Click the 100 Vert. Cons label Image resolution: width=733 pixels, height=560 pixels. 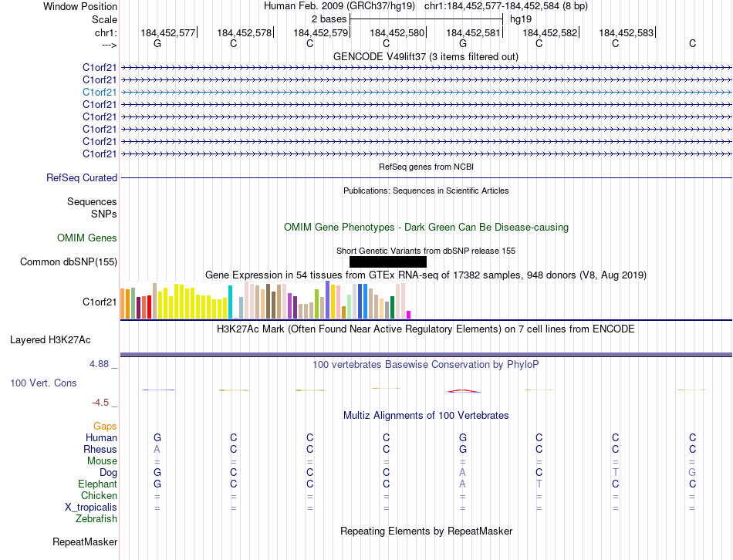(43, 383)
